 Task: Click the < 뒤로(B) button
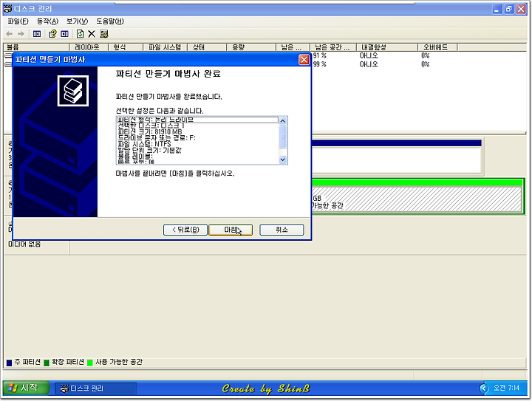(x=185, y=230)
